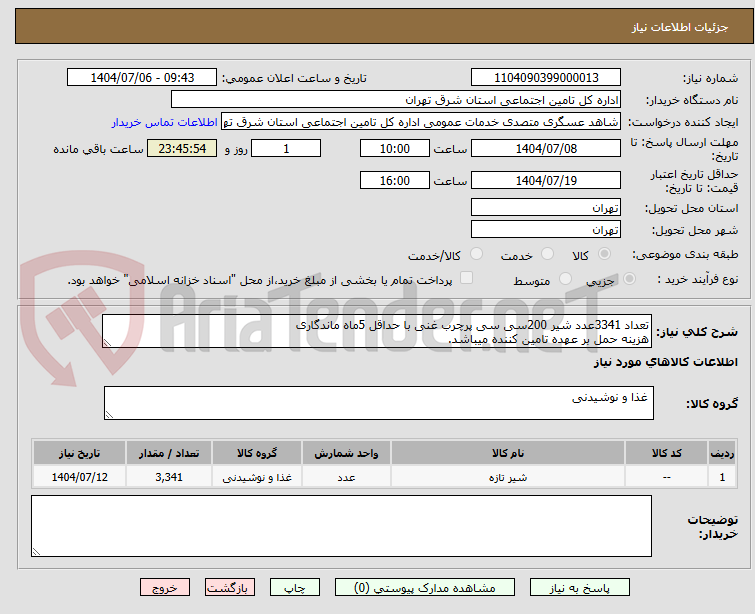This screenshot has height=614, width=755.
Task: Click the خروج exit button
Action: tap(165, 588)
